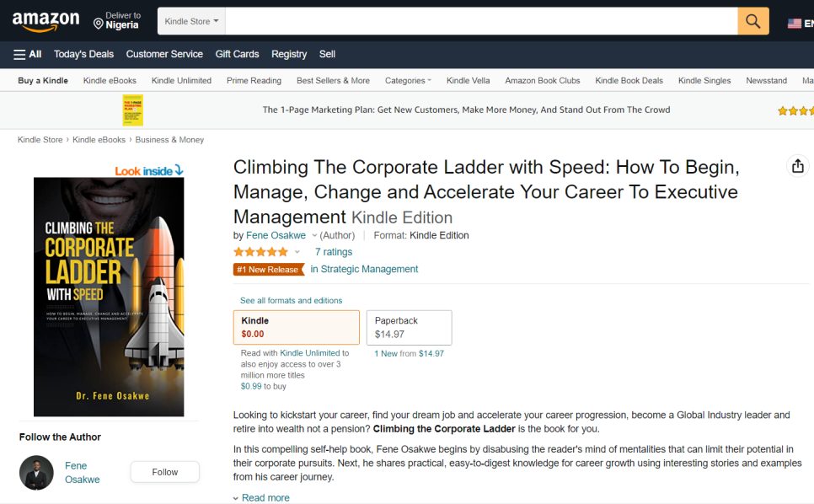Image resolution: width=814 pixels, height=504 pixels.
Task: Click the Deliver to Nigeria location icon
Action: (x=99, y=24)
